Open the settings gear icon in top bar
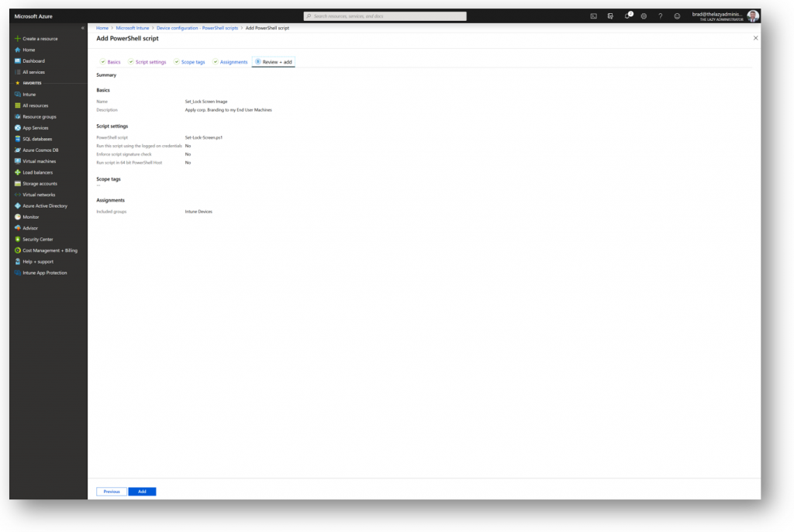794x532 pixels. pyautogui.click(x=644, y=16)
